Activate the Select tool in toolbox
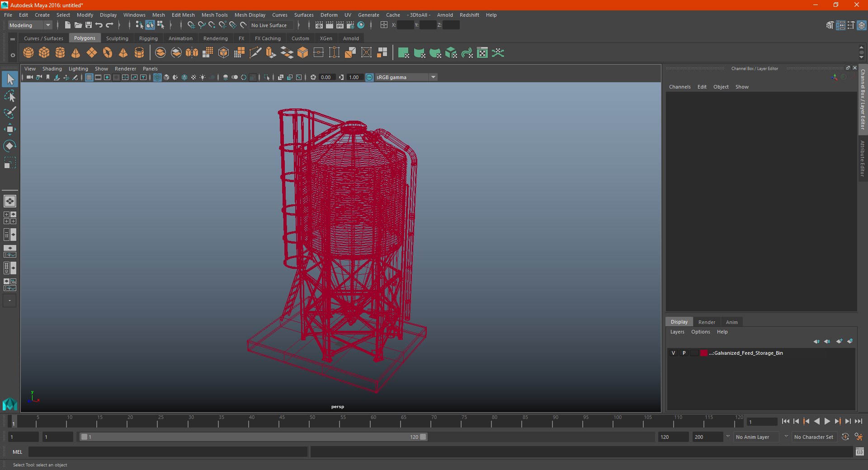 10,80
